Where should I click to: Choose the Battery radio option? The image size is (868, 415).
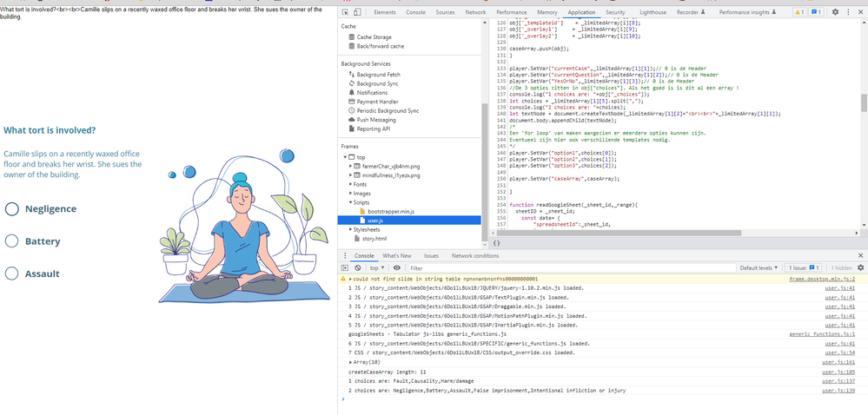click(x=13, y=241)
